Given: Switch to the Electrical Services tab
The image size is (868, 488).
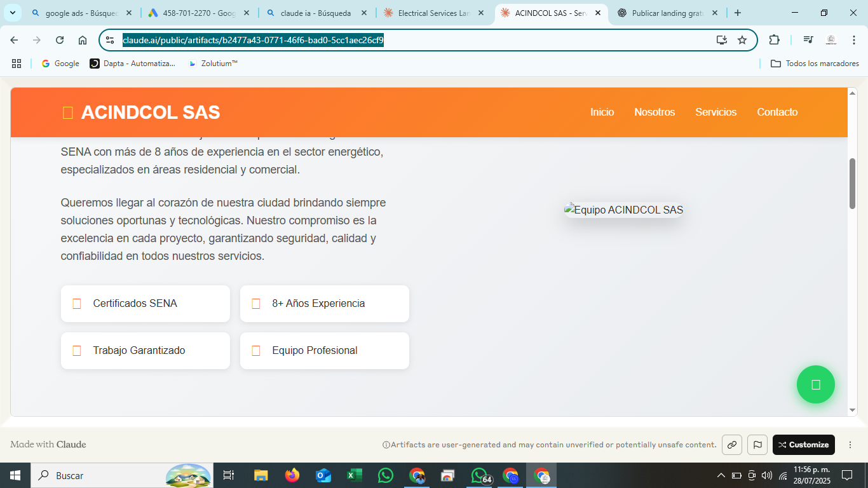Looking at the screenshot, I should pos(435,13).
